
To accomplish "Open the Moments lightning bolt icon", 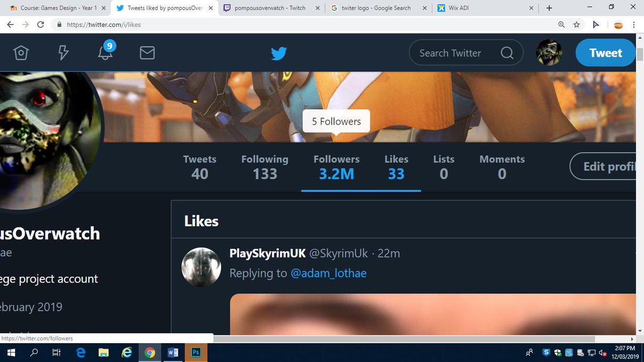I will click(x=63, y=53).
